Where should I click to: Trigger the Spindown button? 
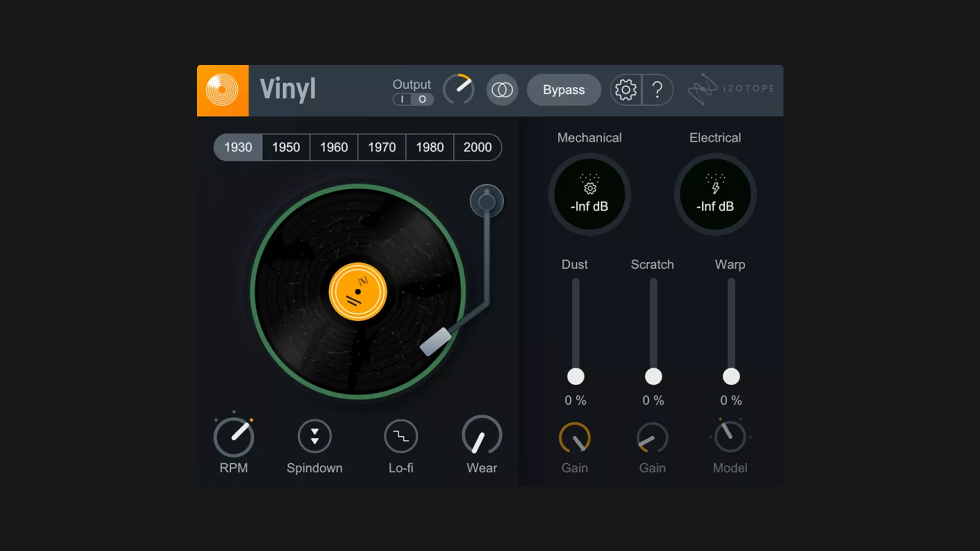(x=314, y=436)
